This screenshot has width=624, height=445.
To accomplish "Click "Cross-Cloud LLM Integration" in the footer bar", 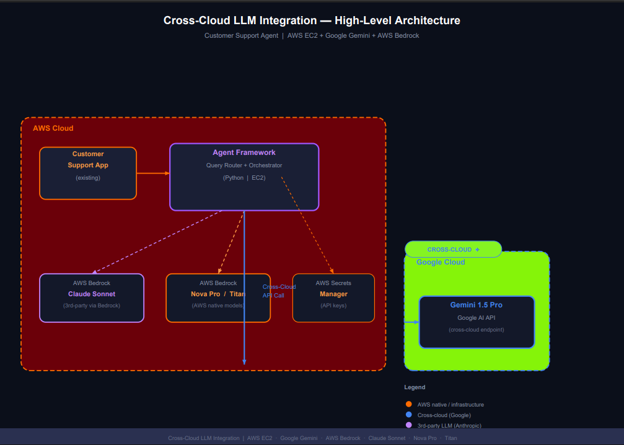I will 203,438.
